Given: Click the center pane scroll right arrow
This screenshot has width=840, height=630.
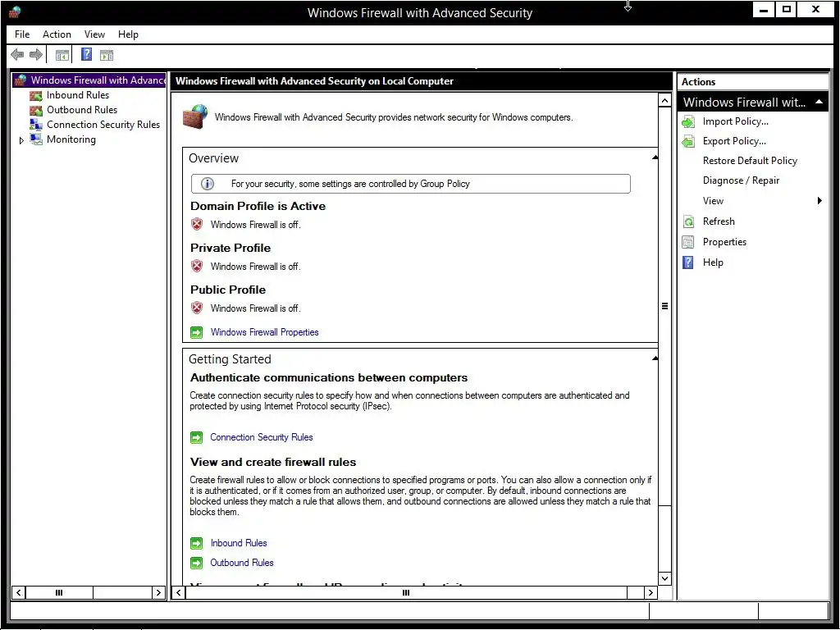Looking at the screenshot, I should [651, 592].
